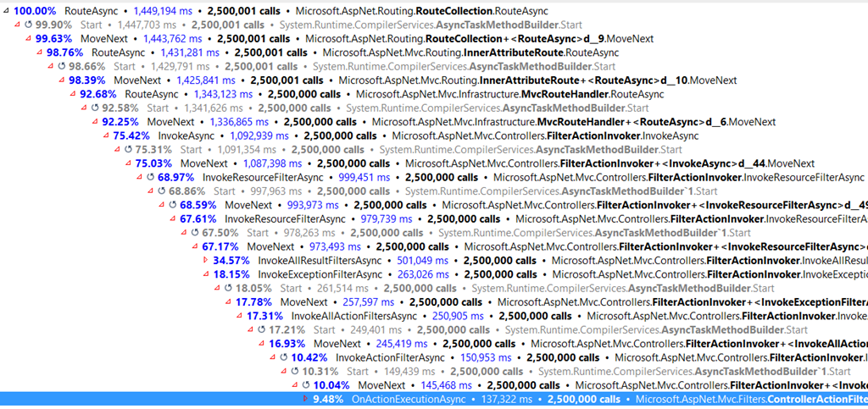Screen dimensions: 868x409
Task: Collapse the 75.42% InvokeAsync node
Action: [x=106, y=135]
